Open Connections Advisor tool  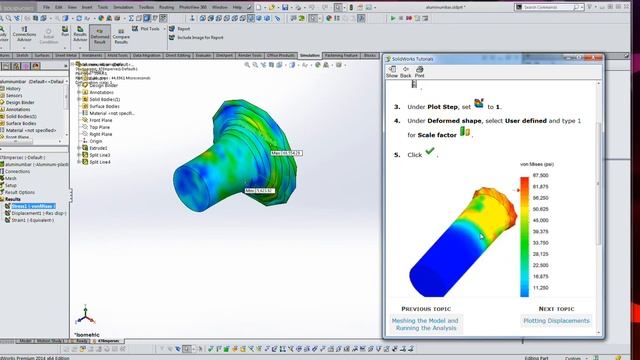coord(24,34)
